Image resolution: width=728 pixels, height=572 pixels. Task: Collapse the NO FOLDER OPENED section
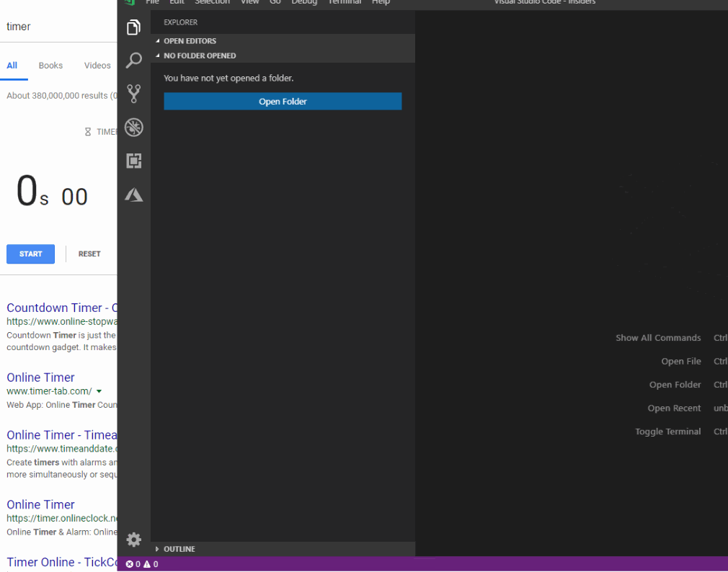point(283,55)
